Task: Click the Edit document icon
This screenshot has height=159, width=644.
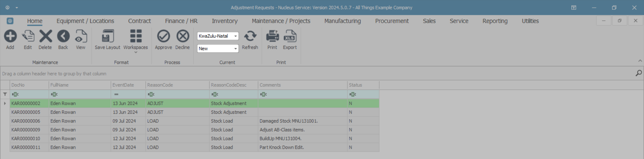Action: click(28, 36)
